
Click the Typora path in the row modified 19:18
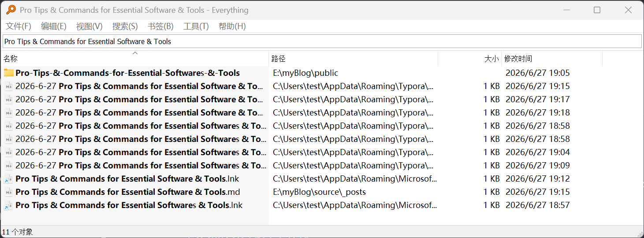coord(354,112)
